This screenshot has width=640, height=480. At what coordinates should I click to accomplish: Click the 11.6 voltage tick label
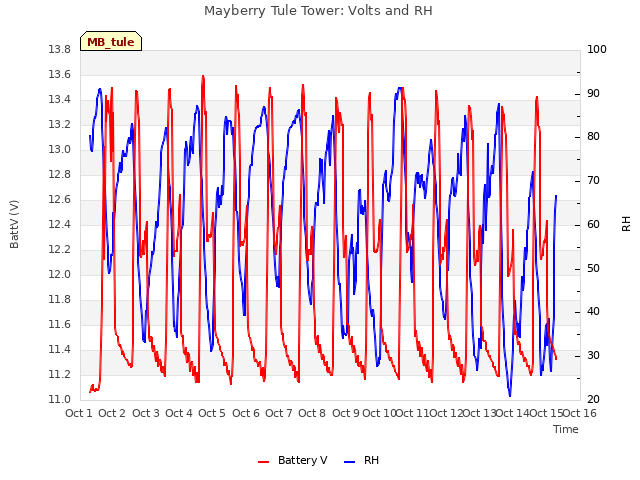60,324
